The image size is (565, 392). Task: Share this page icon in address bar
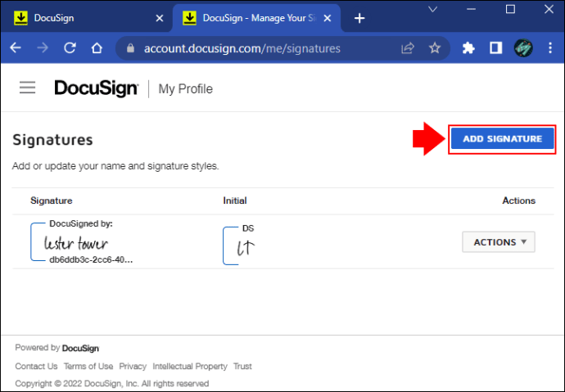click(408, 48)
